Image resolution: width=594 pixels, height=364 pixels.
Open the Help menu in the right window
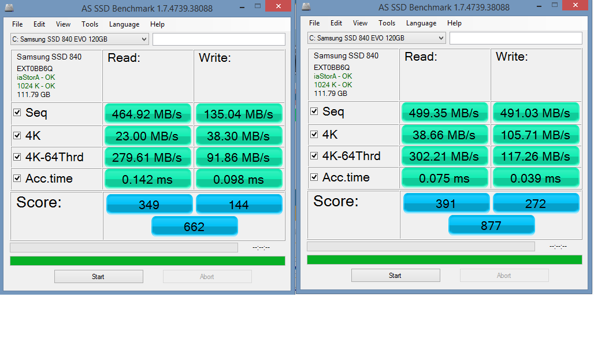(454, 23)
